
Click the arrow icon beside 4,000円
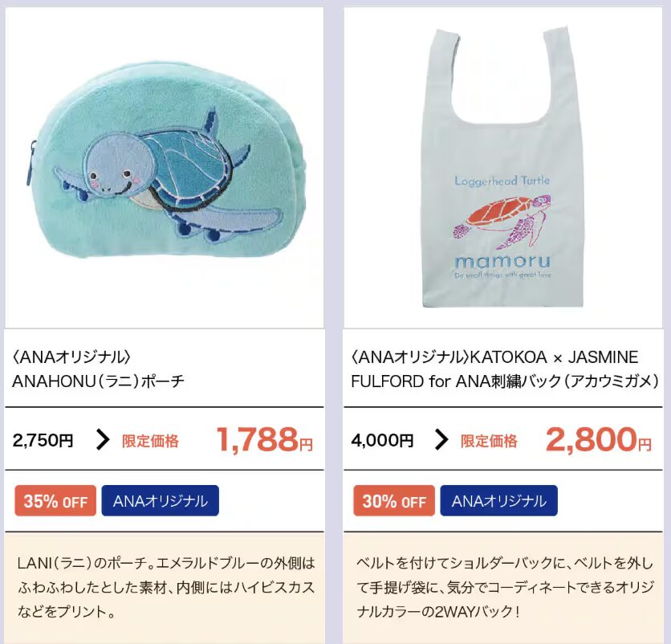pyautogui.click(x=441, y=440)
